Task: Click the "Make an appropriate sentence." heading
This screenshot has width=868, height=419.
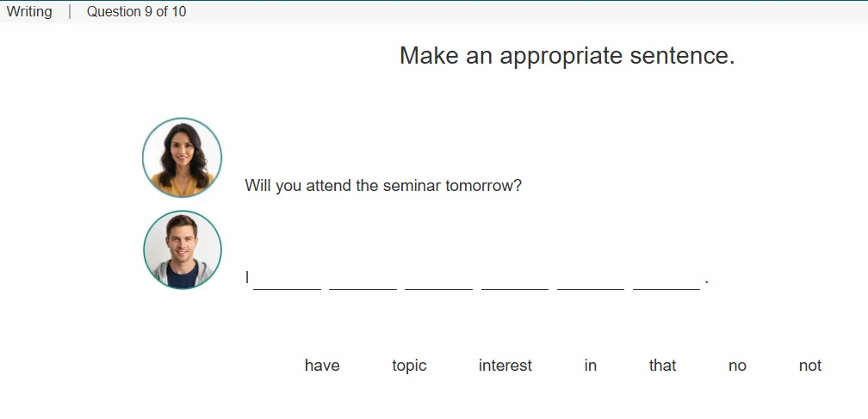Action: [x=567, y=55]
